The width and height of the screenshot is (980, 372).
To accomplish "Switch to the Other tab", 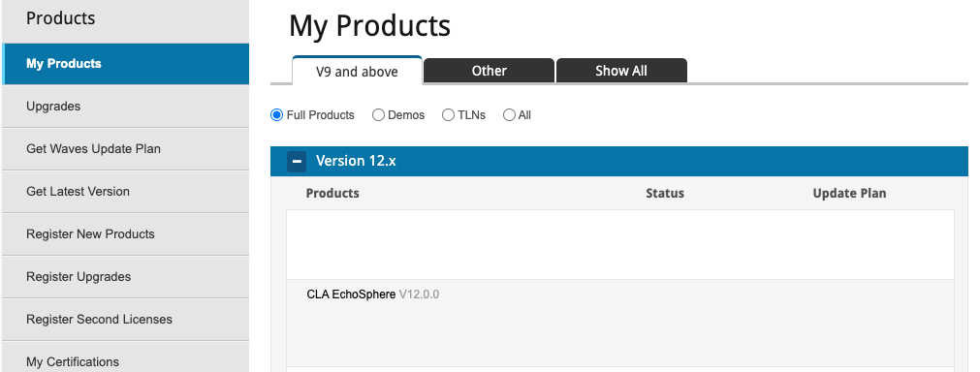I will point(489,71).
